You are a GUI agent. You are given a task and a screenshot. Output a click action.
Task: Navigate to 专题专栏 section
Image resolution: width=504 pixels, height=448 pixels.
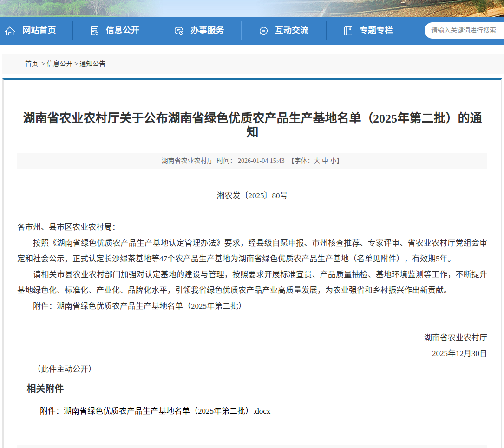376,31
